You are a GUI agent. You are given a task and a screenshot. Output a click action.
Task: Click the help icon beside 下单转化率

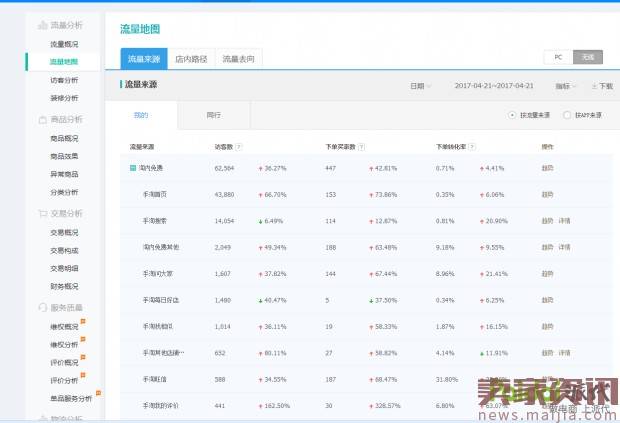click(472, 147)
